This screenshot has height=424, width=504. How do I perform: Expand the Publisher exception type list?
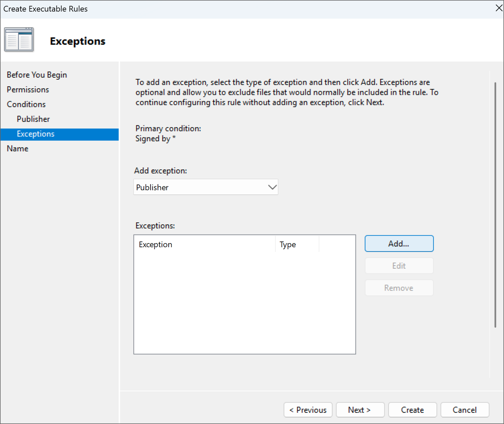point(271,187)
